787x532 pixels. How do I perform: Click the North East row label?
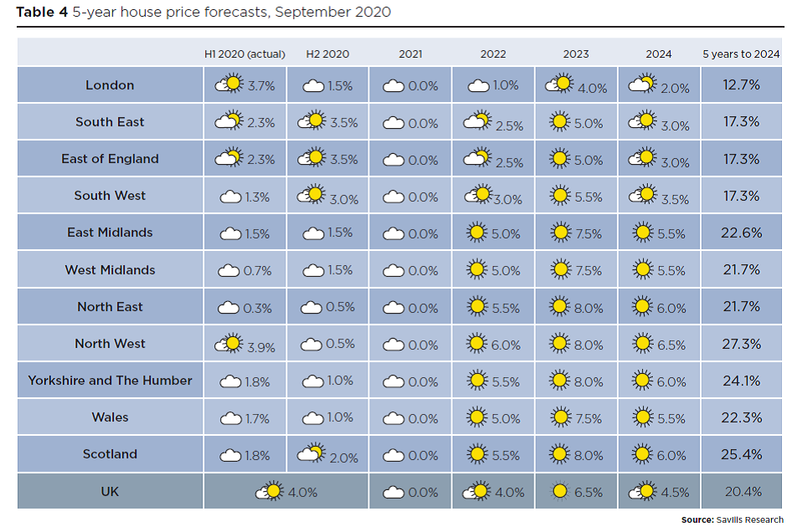[x=110, y=307]
